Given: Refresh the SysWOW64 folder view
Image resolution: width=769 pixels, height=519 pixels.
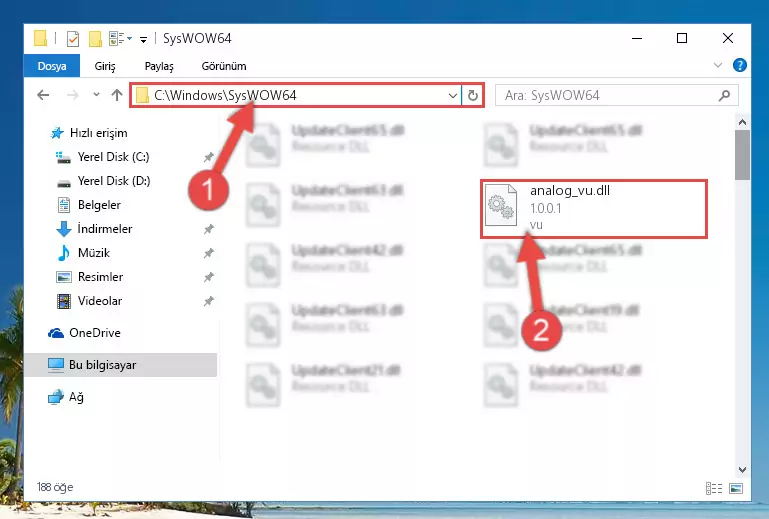Looking at the screenshot, I should click(x=473, y=95).
